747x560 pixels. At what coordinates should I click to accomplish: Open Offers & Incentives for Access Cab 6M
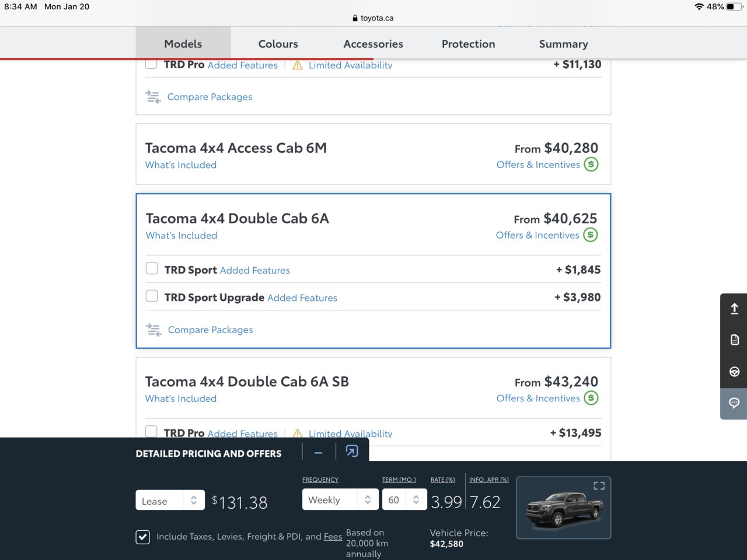pyautogui.click(x=538, y=164)
